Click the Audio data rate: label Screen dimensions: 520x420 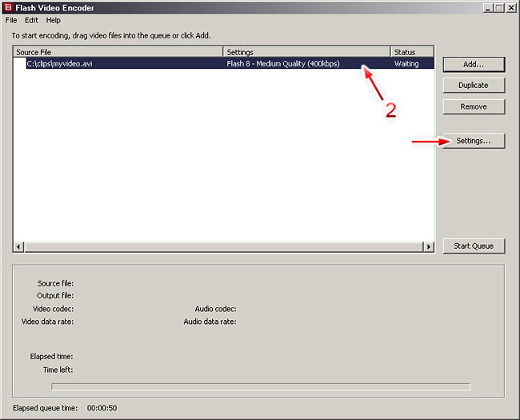pyautogui.click(x=210, y=322)
